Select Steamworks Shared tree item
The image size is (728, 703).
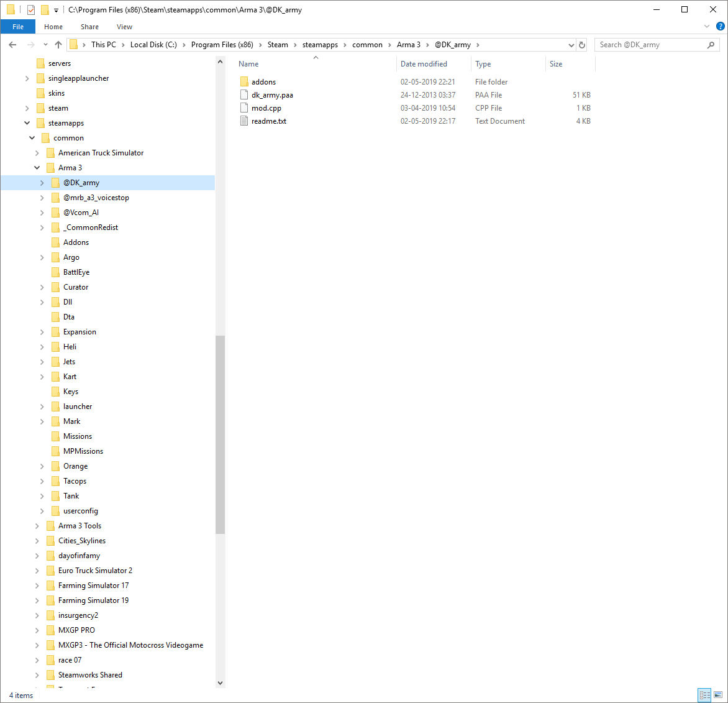click(90, 674)
